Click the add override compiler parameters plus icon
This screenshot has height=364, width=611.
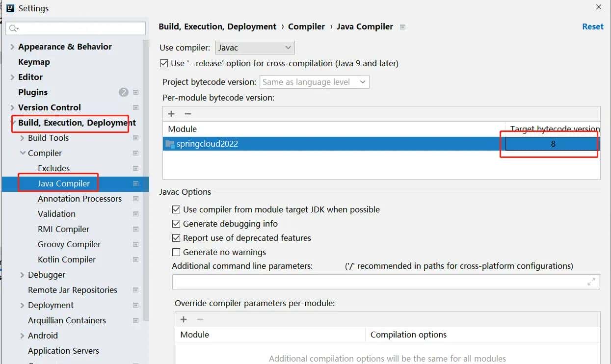184,319
